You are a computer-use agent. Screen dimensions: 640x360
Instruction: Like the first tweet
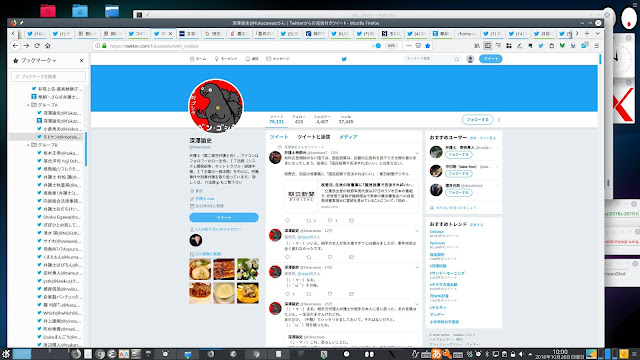(330, 220)
